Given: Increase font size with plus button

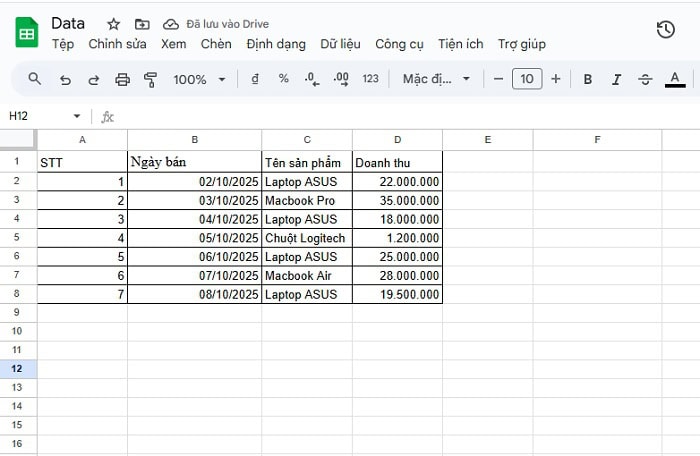Looking at the screenshot, I should tap(556, 79).
